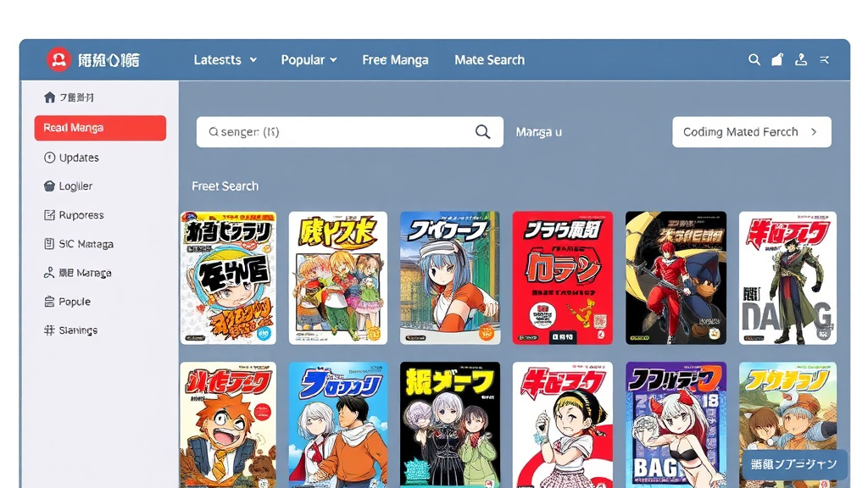Click the shuffle icon at top right
The width and height of the screenshot is (868, 488).
pos(824,59)
